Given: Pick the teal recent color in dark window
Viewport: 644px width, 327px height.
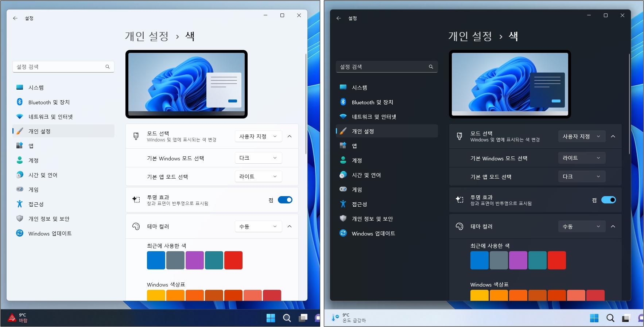Looking at the screenshot, I should click(538, 260).
